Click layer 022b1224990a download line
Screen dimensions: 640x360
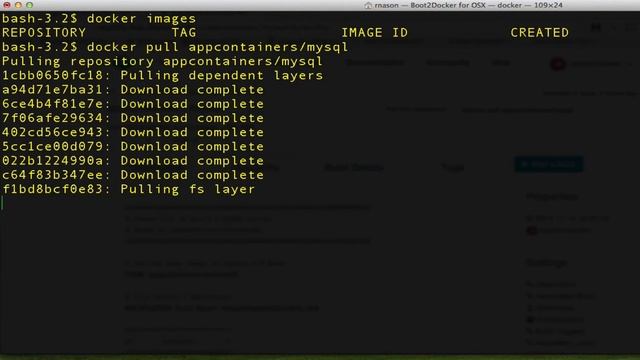(133, 161)
